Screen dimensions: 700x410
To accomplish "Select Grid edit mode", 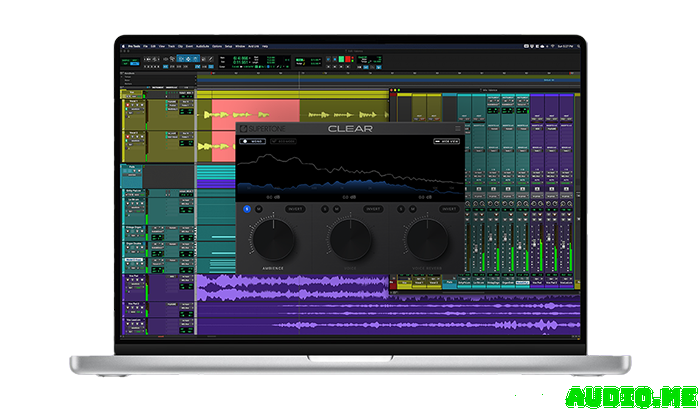I will click(x=135, y=64).
